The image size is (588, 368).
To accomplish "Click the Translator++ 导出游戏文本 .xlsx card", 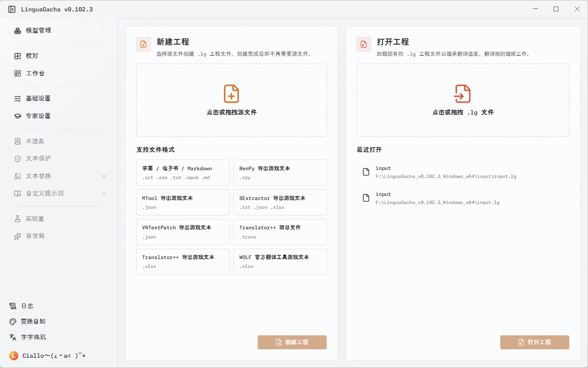I will coord(183,262).
